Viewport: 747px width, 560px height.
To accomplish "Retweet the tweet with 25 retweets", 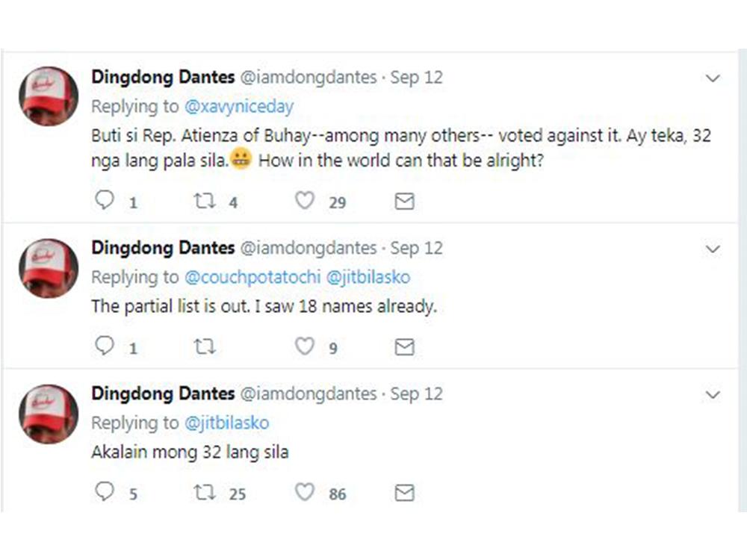I will coord(204,492).
